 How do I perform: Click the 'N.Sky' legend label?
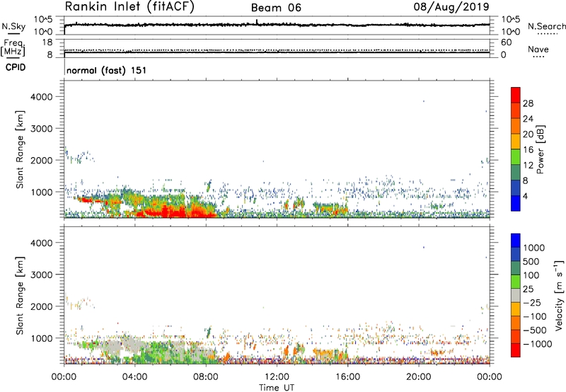coord(13,26)
